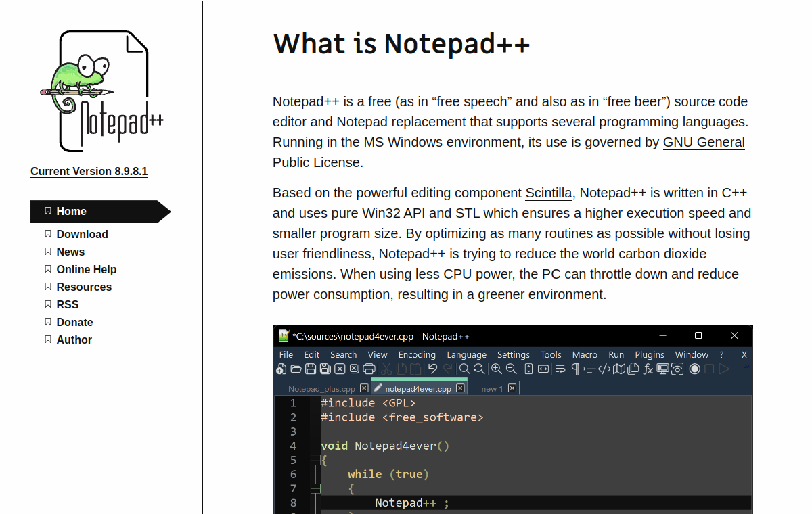812x514 pixels.
Task: Toggle the Word wrap toolbar icon
Action: click(x=560, y=369)
